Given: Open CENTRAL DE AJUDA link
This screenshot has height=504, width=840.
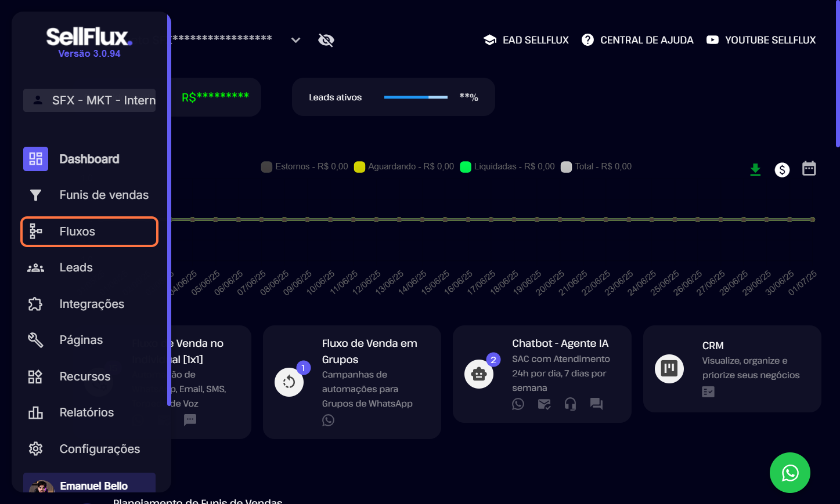Looking at the screenshot, I should (x=637, y=40).
